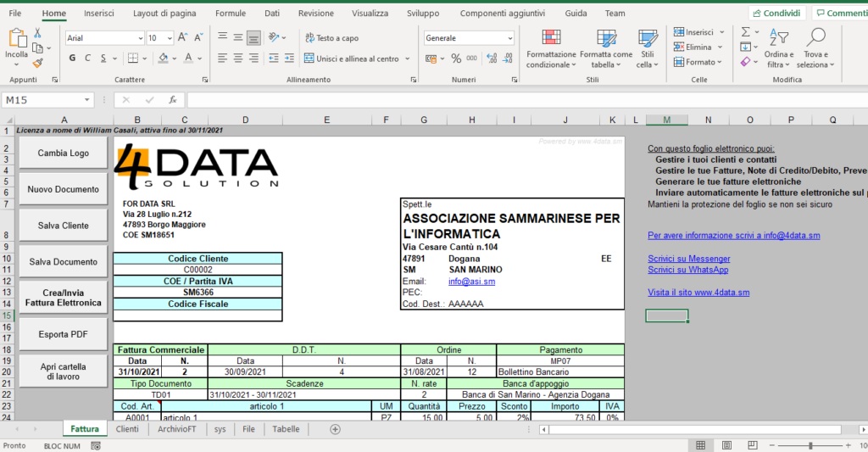Open the Formato cells dropdown
The image size is (868, 452).
click(698, 62)
